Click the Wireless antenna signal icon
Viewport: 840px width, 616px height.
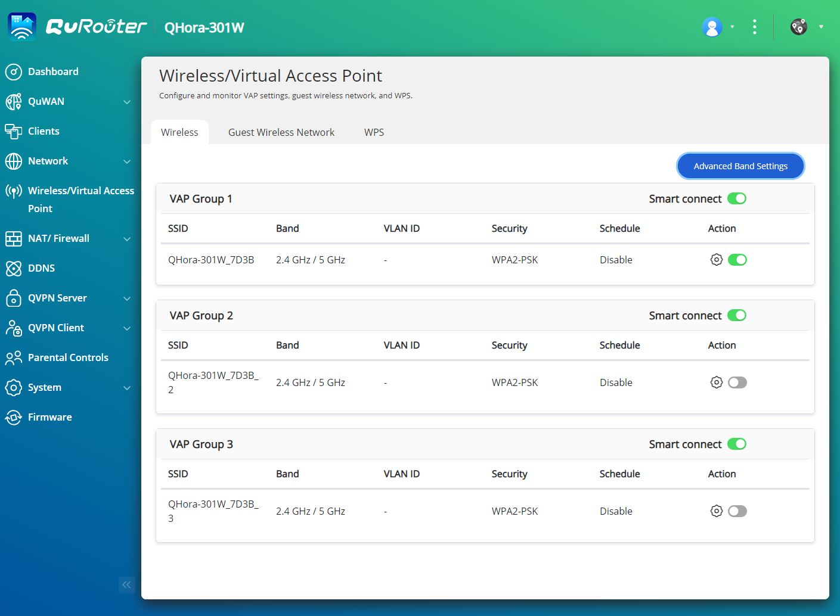pos(14,191)
